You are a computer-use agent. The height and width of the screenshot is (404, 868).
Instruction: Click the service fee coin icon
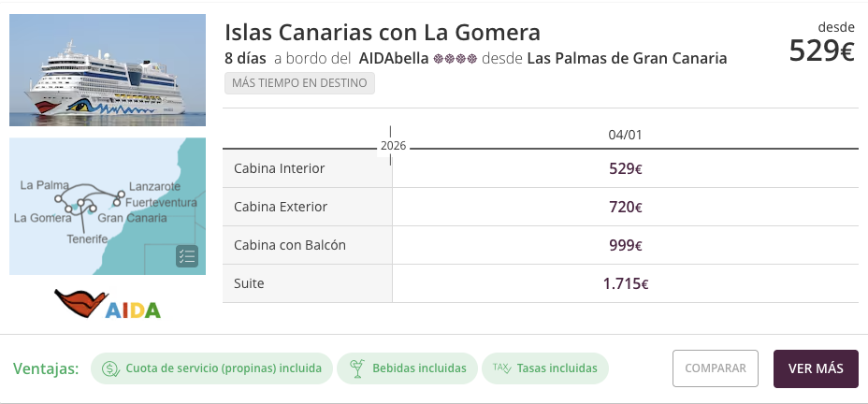[110, 368]
